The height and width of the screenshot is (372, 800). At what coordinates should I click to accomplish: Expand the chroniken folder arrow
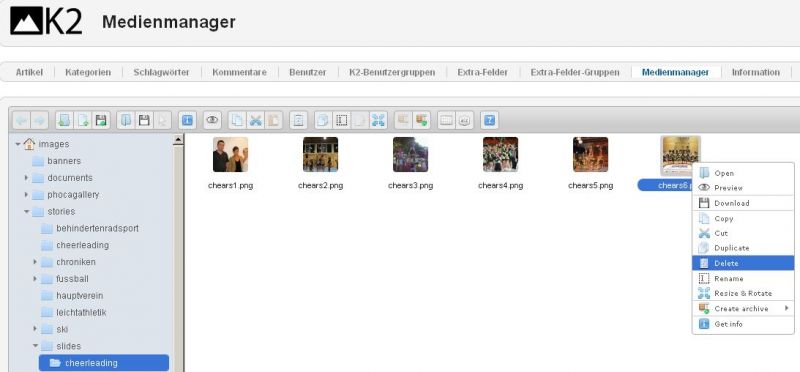35,262
